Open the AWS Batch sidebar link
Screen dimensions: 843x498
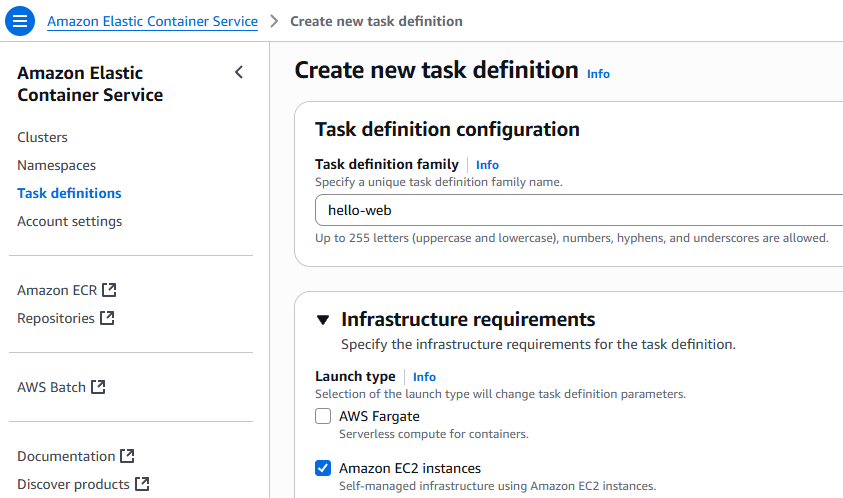51,387
